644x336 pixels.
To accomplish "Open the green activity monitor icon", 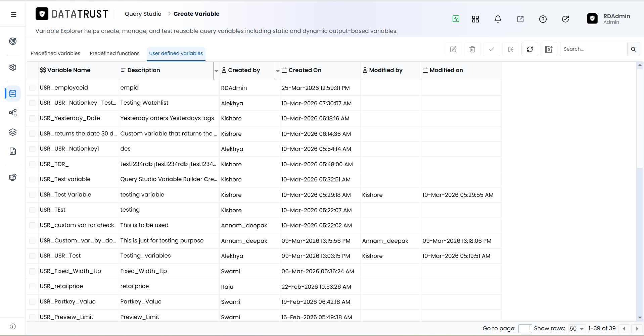I will [x=456, y=19].
